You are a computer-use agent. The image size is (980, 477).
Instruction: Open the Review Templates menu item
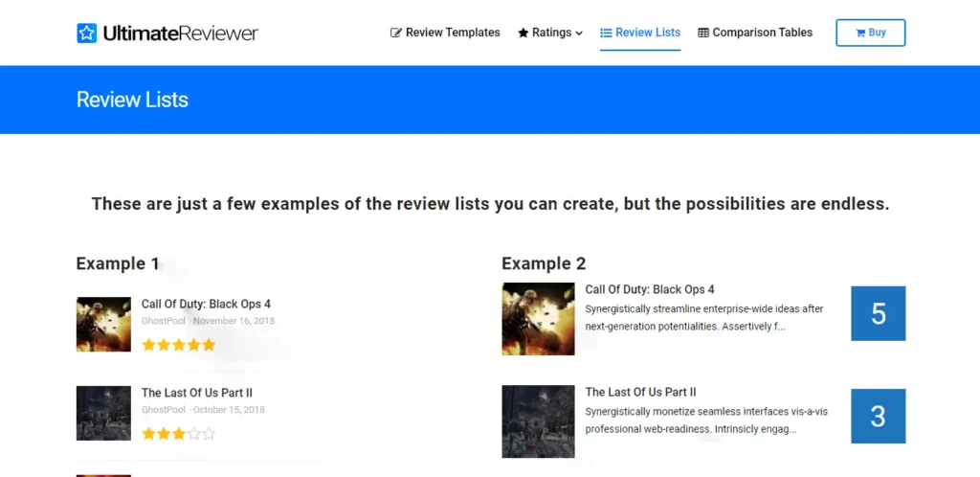coord(445,33)
